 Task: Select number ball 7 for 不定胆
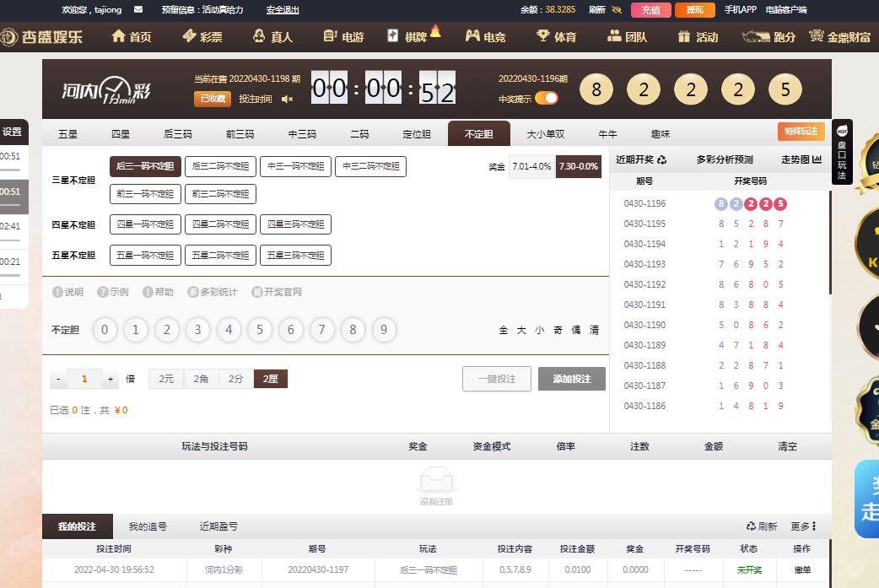click(321, 330)
